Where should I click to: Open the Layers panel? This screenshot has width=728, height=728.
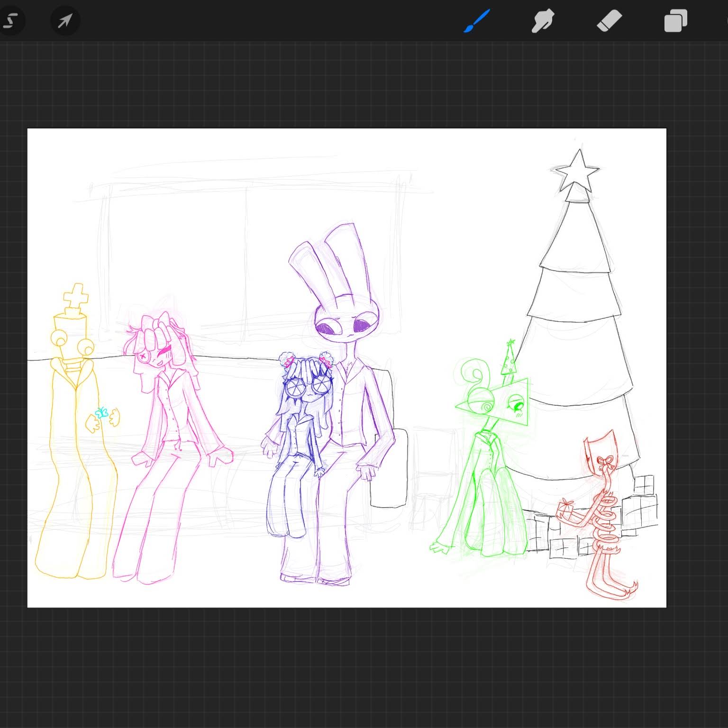tap(675, 21)
